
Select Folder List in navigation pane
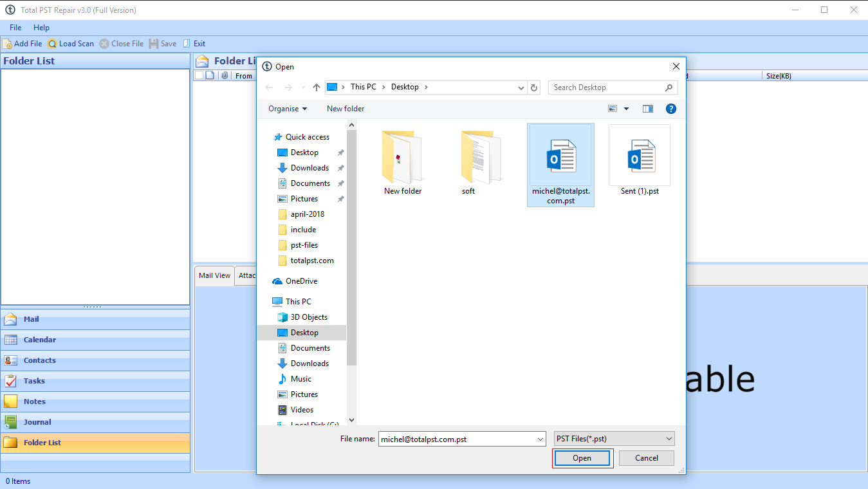point(95,443)
